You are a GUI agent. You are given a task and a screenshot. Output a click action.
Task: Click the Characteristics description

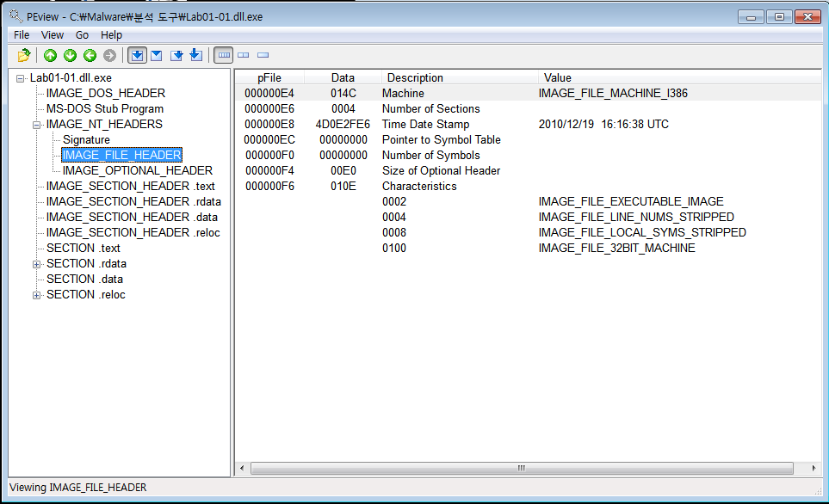(419, 186)
